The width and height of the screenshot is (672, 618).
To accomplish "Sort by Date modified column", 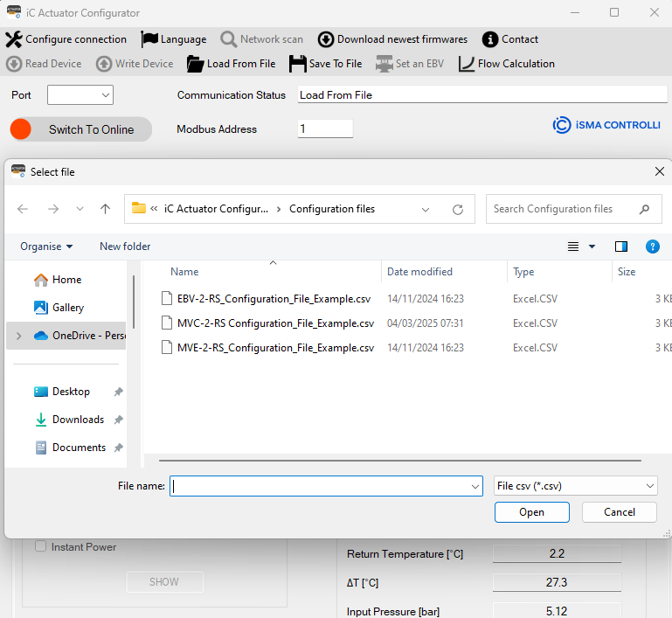I will click(x=419, y=272).
